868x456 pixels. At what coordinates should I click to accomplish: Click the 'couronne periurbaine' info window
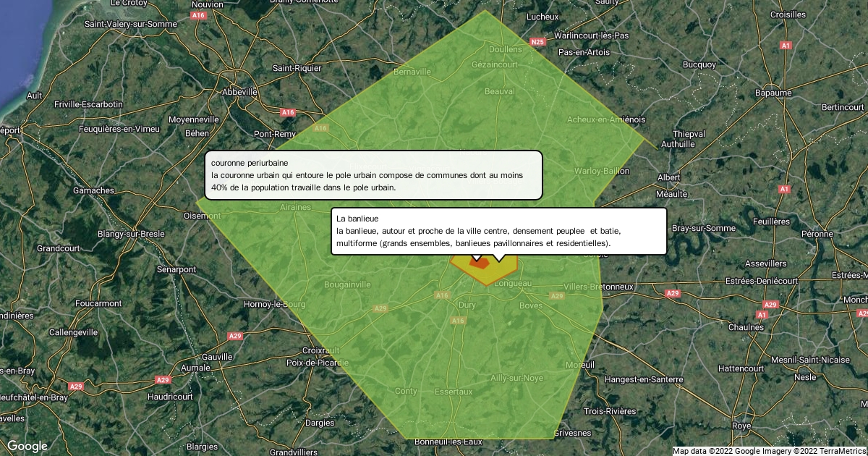tap(373, 174)
